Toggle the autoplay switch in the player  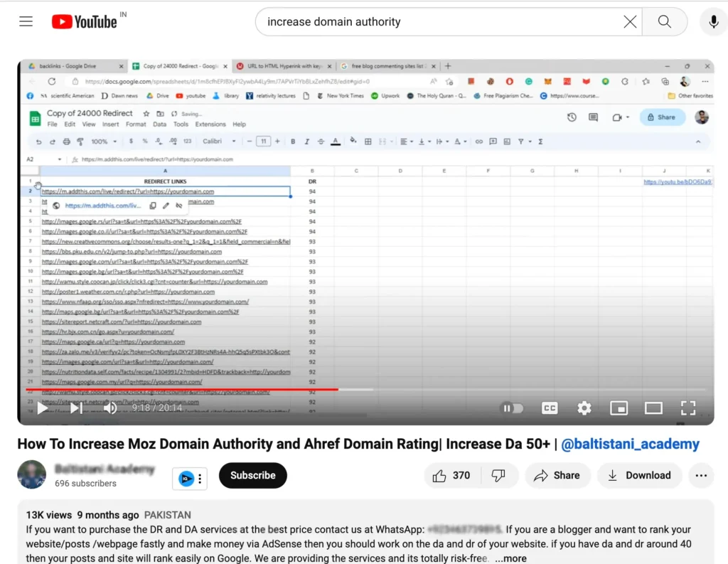pyautogui.click(x=512, y=408)
